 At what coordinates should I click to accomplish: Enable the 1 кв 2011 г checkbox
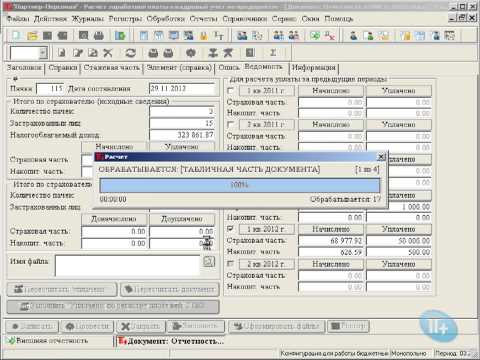tap(230, 90)
